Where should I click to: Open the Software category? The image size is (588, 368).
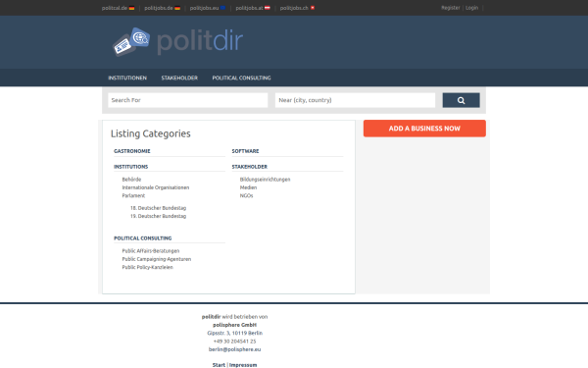245,151
